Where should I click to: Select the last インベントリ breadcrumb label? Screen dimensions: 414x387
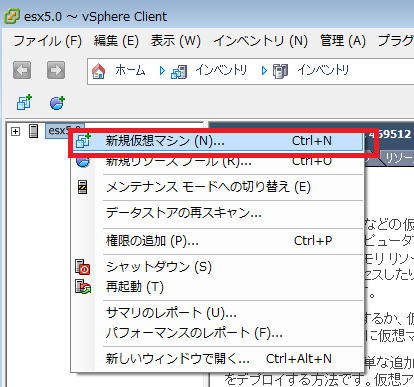pos(323,70)
